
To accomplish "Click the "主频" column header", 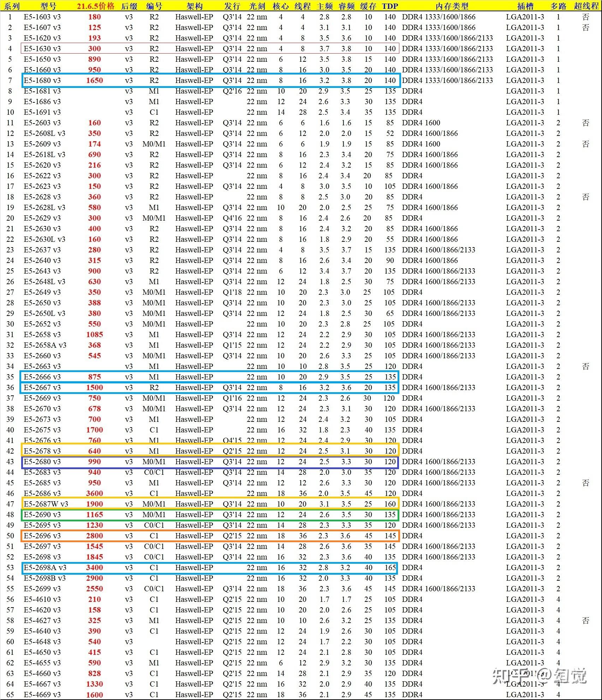I will (324, 6).
